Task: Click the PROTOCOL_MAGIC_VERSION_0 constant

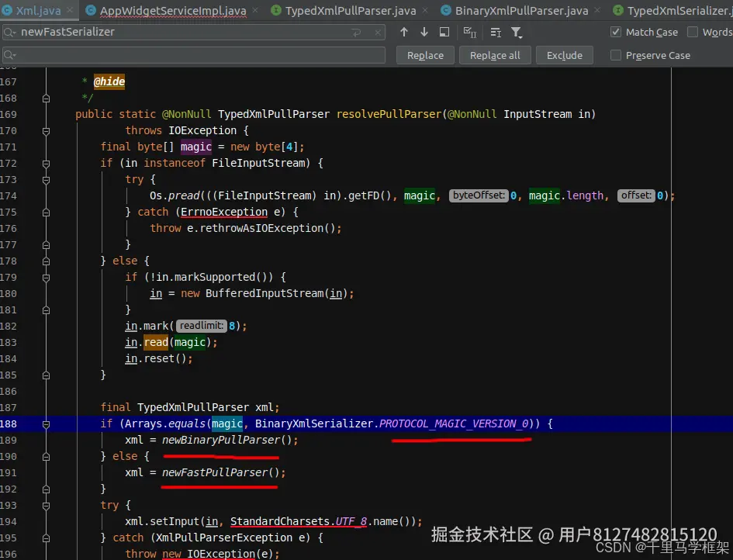Action: coord(454,423)
